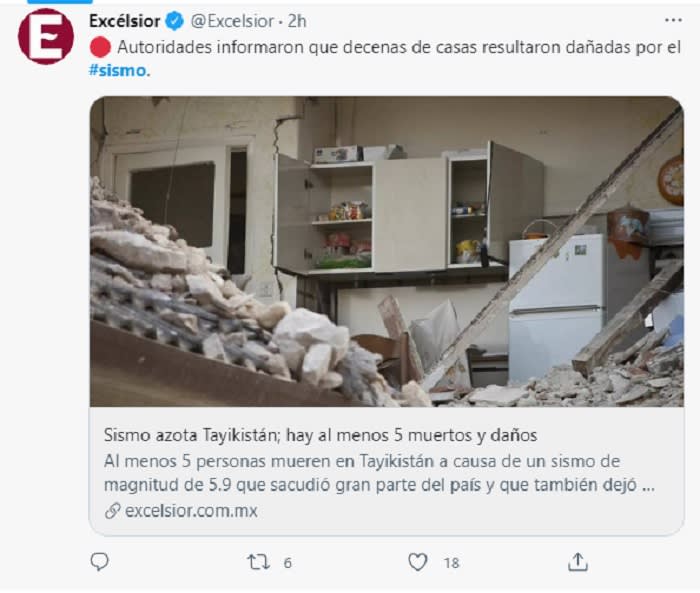Click the reply speech bubble icon
Screen dimensions: 700x593
[99, 562]
